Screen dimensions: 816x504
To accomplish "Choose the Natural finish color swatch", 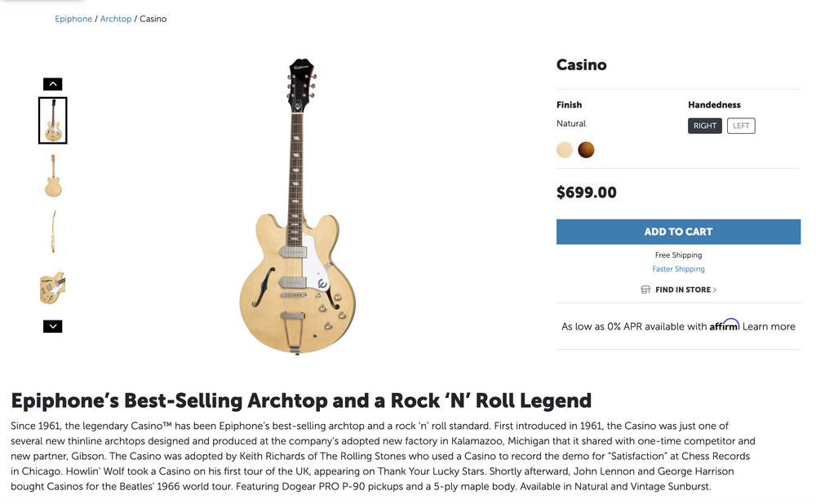I will tap(565, 150).
